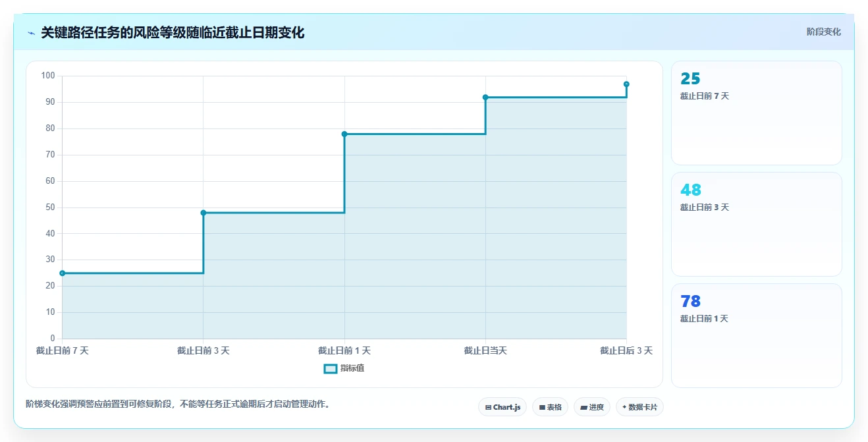The image size is (868, 442).
Task: Click the y-axis value 100
Action: [x=48, y=76]
